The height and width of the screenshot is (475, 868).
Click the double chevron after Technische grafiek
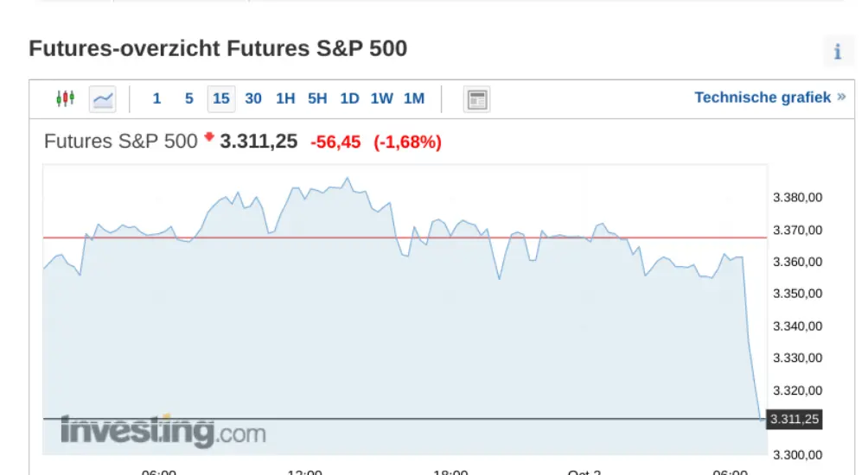click(841, 97)
